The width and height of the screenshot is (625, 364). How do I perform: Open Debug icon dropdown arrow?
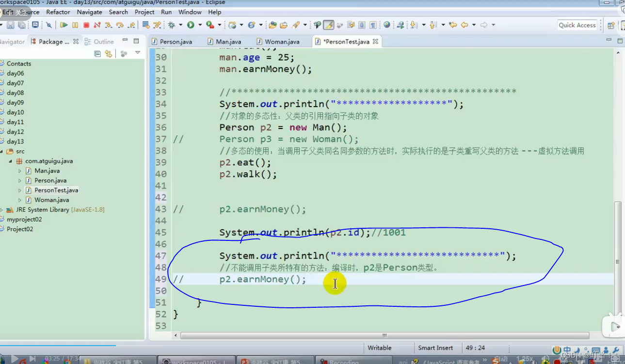tap(180, 25)
